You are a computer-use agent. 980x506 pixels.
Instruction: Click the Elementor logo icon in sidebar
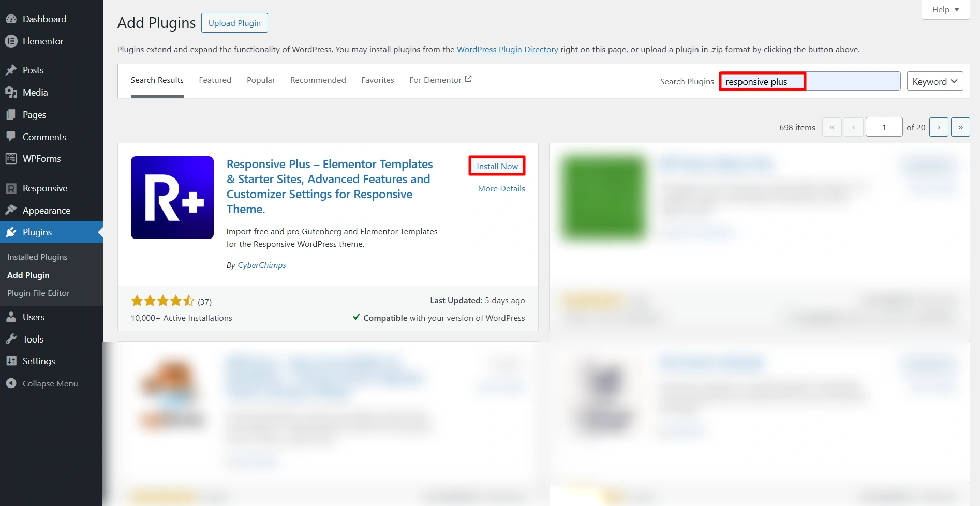point(11,41)
